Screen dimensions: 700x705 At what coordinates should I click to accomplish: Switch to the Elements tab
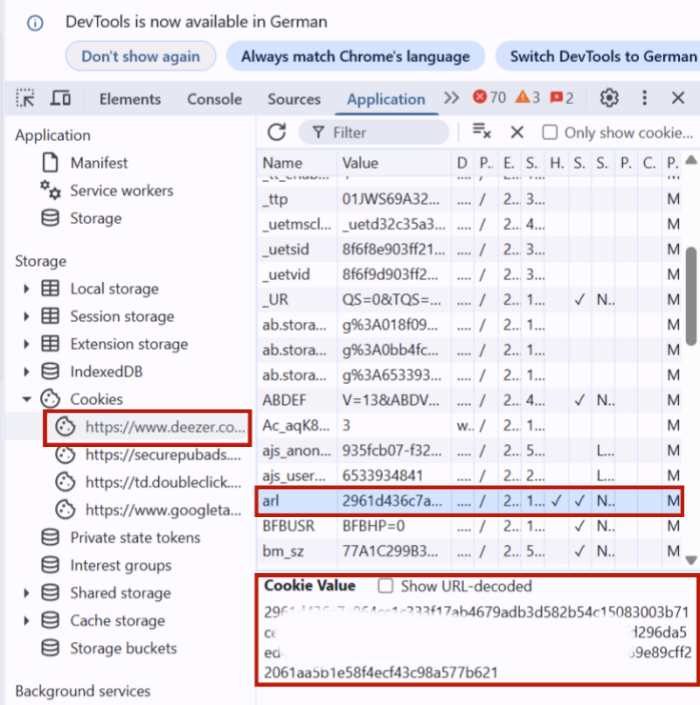[130, 99]
